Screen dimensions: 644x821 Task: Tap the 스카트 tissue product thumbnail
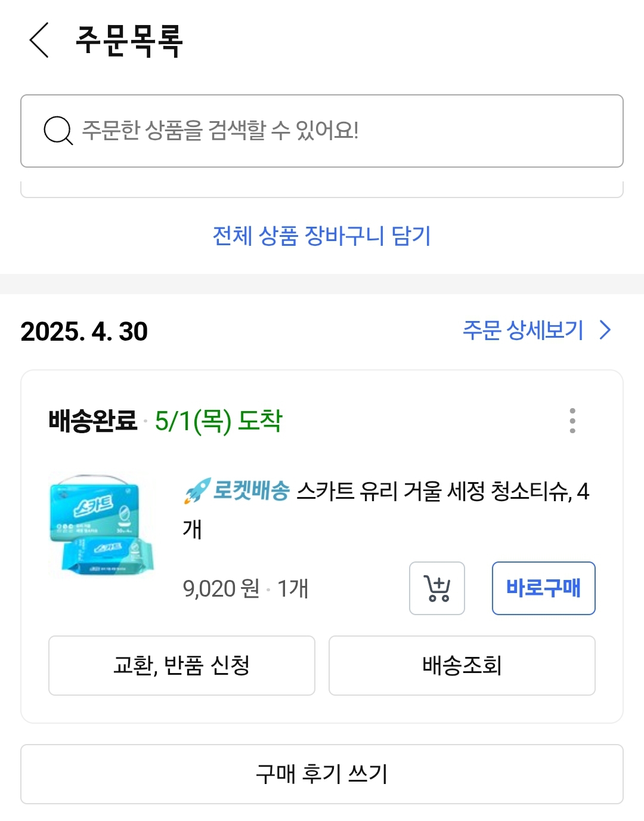coord(102,526)
